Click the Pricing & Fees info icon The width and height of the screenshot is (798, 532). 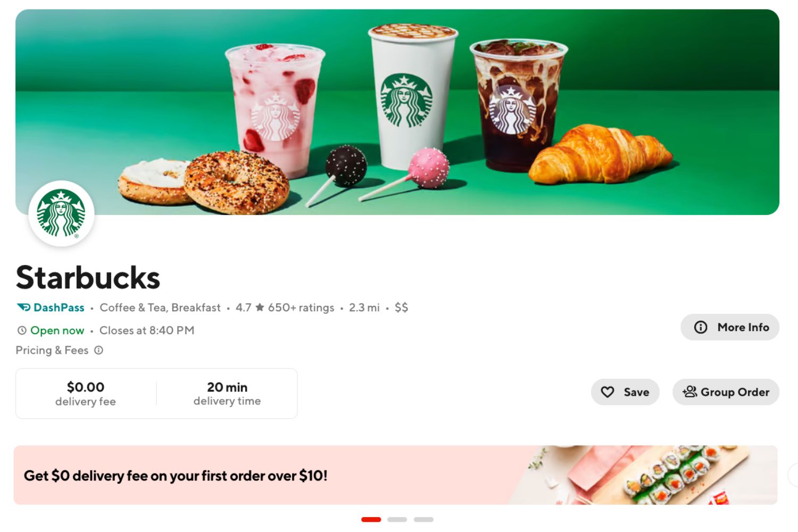tap(98, 350)
